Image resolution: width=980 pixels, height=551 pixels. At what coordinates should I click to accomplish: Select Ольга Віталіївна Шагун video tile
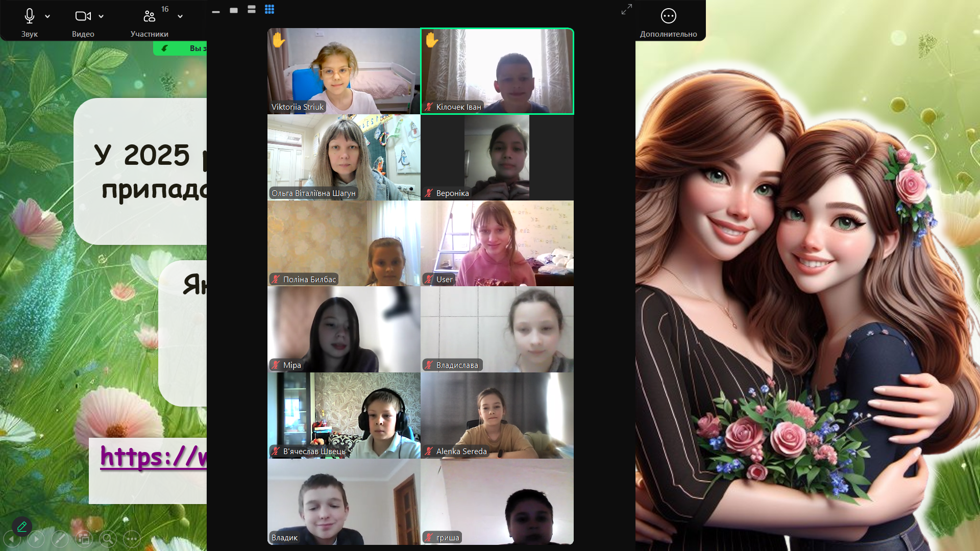coord(344,157)
